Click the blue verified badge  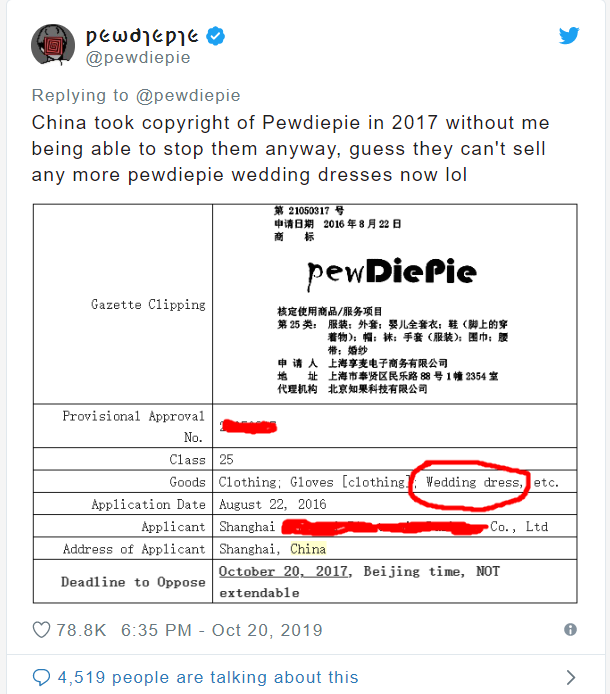(x=216, y=37)
